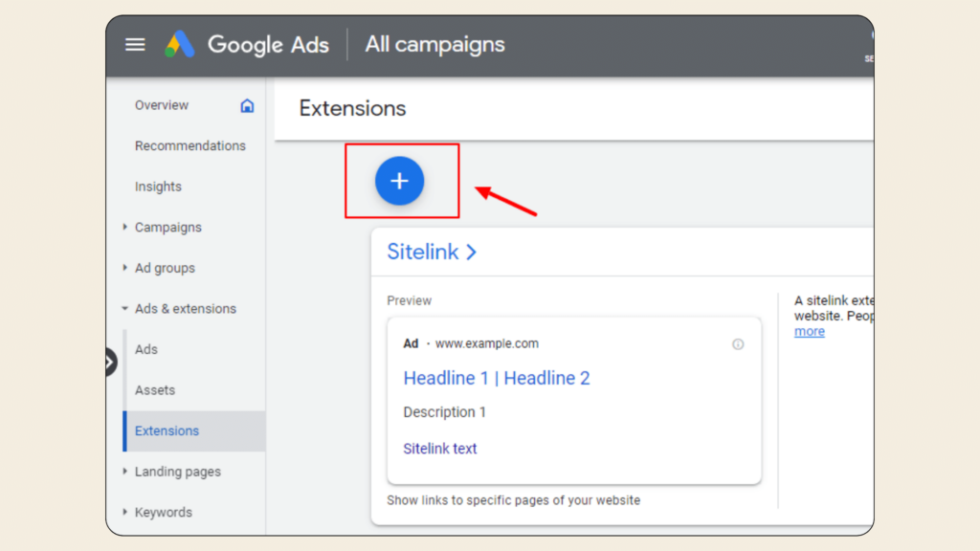Image resolution: width=980 pixels, height=551 pixels.
Task: Click the Description 1 text
Action: pos(444,412)
